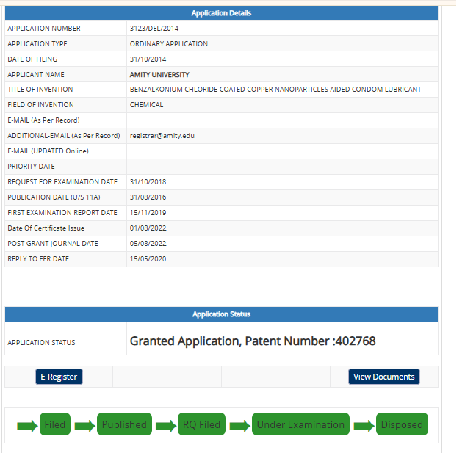Click the BENZALKONIUM CHLORIDE invention title
Screen dimensions: 476x453
point(275,89)
